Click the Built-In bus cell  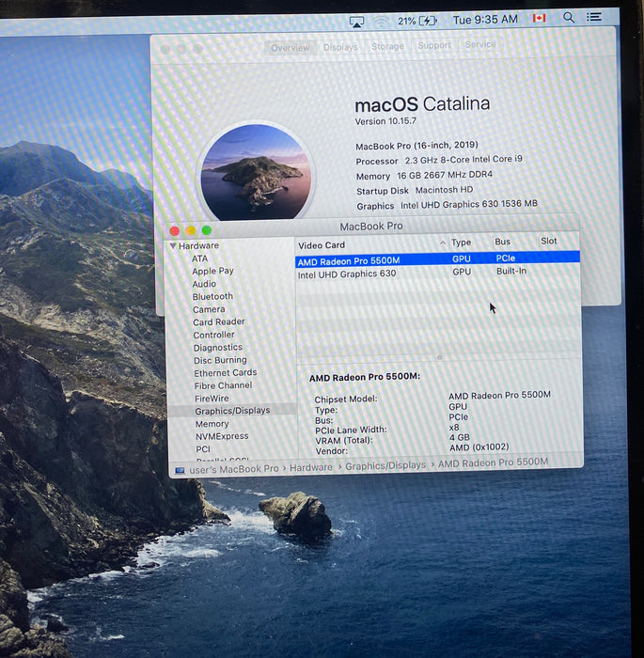pyautogui.click(x=511, y=271)
